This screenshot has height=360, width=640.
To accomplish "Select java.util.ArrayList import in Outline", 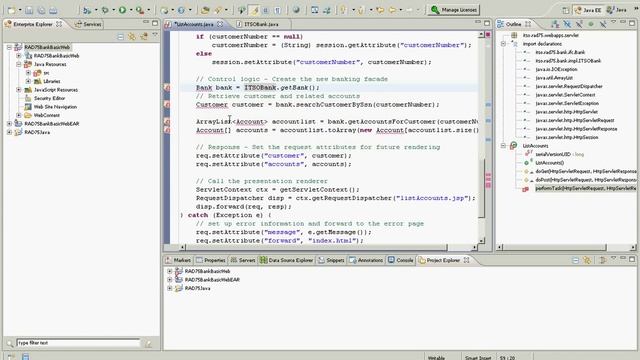I will pyautogui.click(x=554, y=78).
